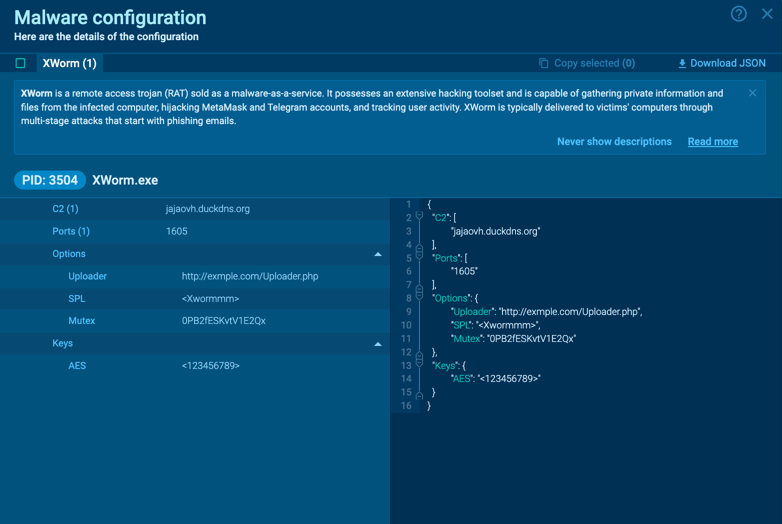Tick the checkbox beside XWorm (1)
This screenshot has width=782, height=524.
[20, 63]
